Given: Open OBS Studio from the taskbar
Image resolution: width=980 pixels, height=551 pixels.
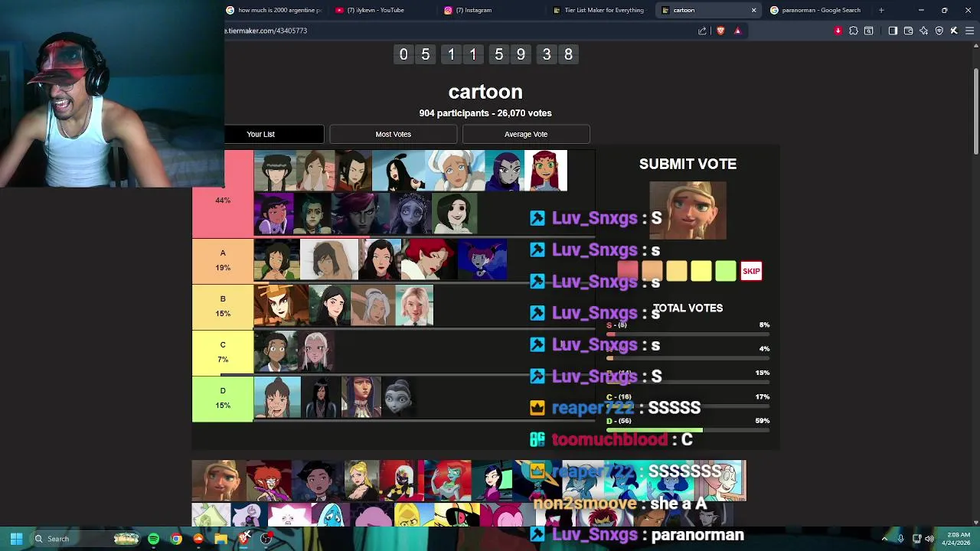Looking at the screenshot, I should tap(266, 539).
